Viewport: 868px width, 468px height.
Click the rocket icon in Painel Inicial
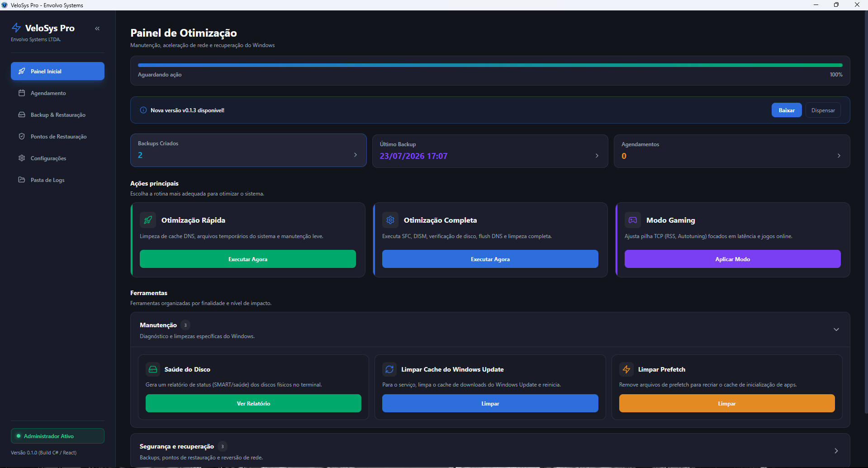[22, 71]
